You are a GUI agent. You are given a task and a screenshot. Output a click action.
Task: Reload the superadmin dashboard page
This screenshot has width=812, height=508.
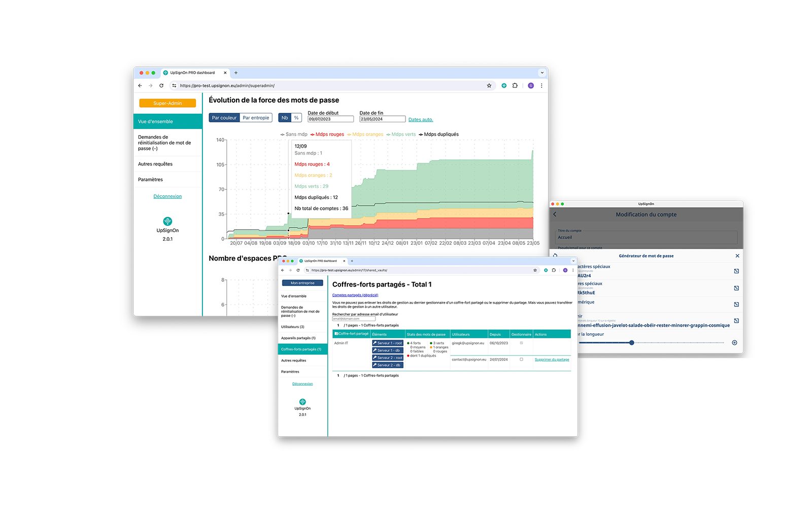point(161,86)
